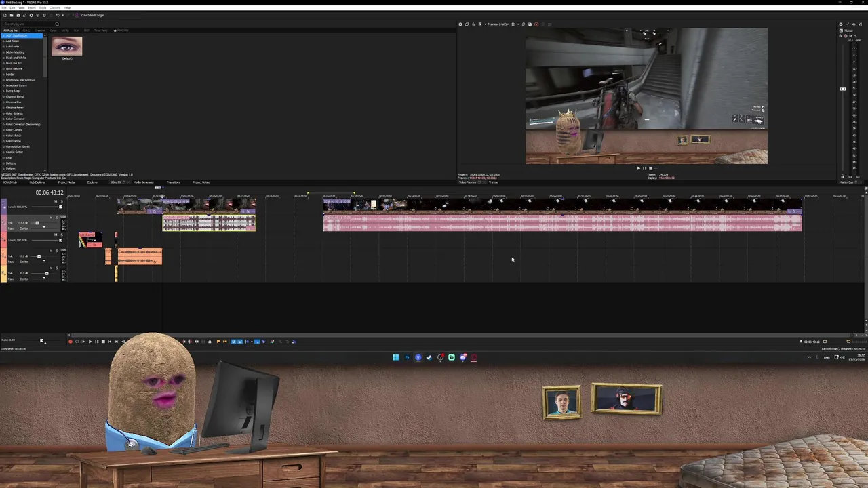Select Brightness and Contrast effect

[20, 80]
